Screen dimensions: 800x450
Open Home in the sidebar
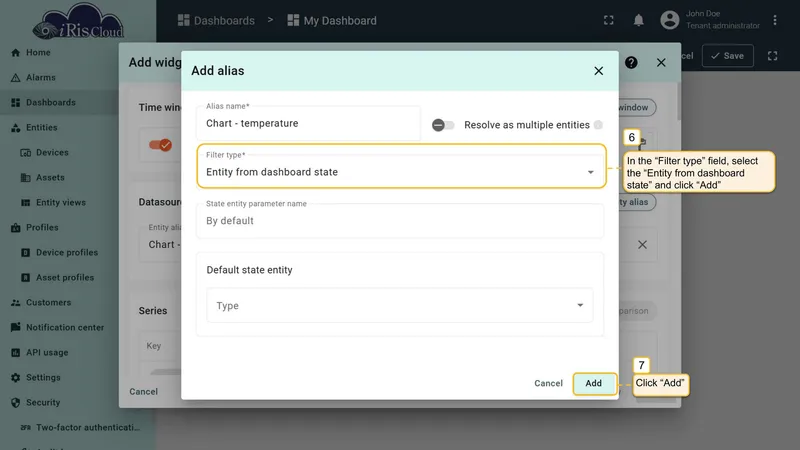point(38,53)
